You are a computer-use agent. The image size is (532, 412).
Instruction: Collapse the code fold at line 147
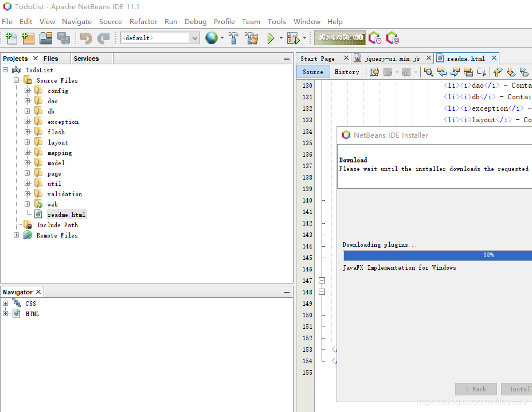(x=322, y=281)
